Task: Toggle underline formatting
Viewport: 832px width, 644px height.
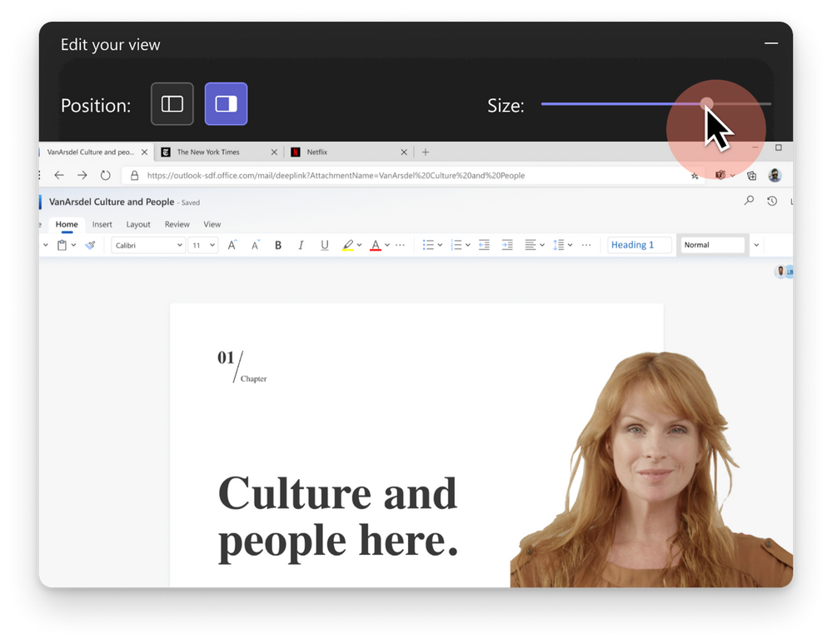Action: (325, 245)
